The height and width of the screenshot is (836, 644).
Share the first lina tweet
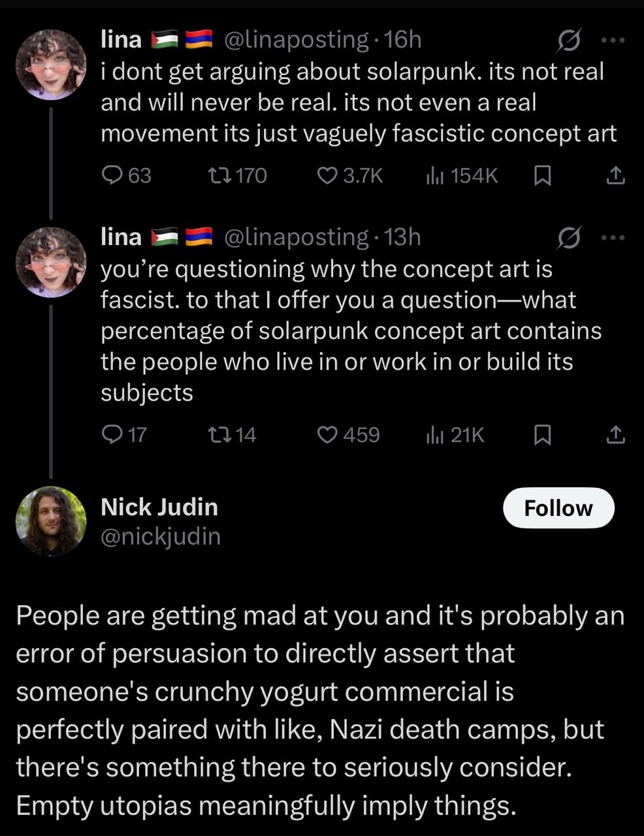pyautogui.click(x=615, y=175)
